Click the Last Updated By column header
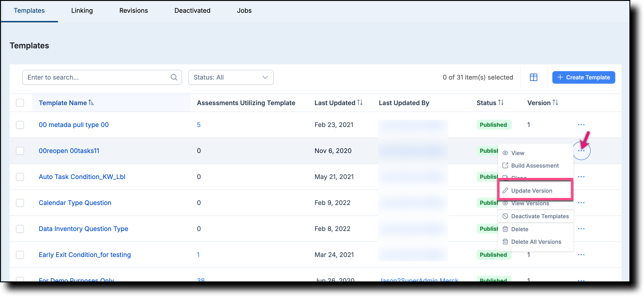 coord(404,103)
